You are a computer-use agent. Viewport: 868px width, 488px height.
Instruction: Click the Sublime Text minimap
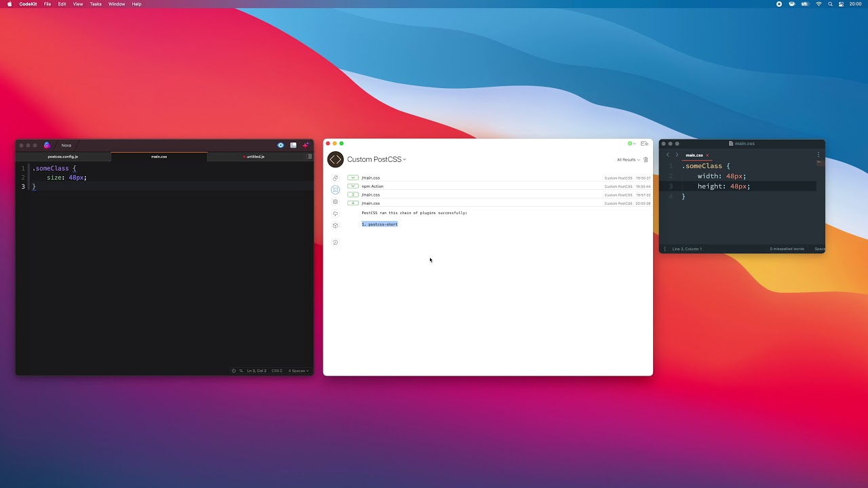820,163
